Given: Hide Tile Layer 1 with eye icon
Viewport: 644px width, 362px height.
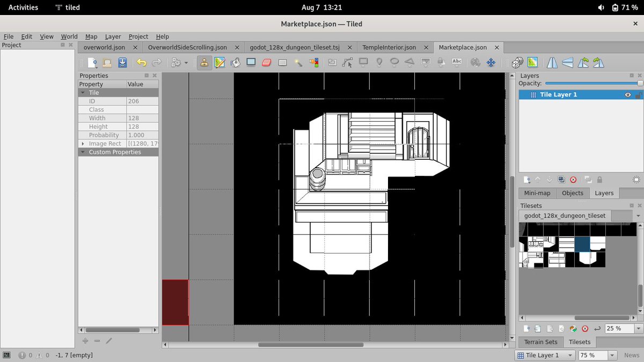Looking at the screenshot, I should pos(628,94).
